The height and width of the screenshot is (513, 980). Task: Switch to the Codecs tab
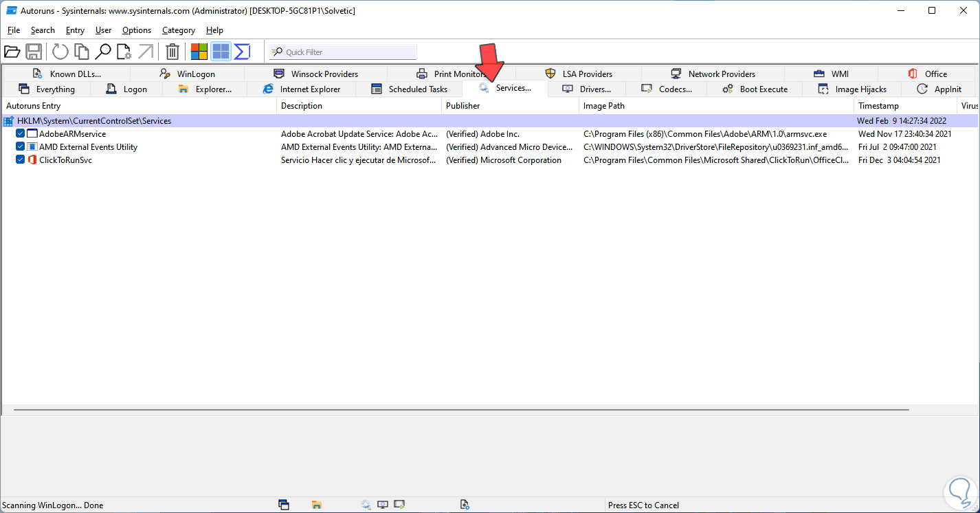pyautogui.click(x=666, y=89)
